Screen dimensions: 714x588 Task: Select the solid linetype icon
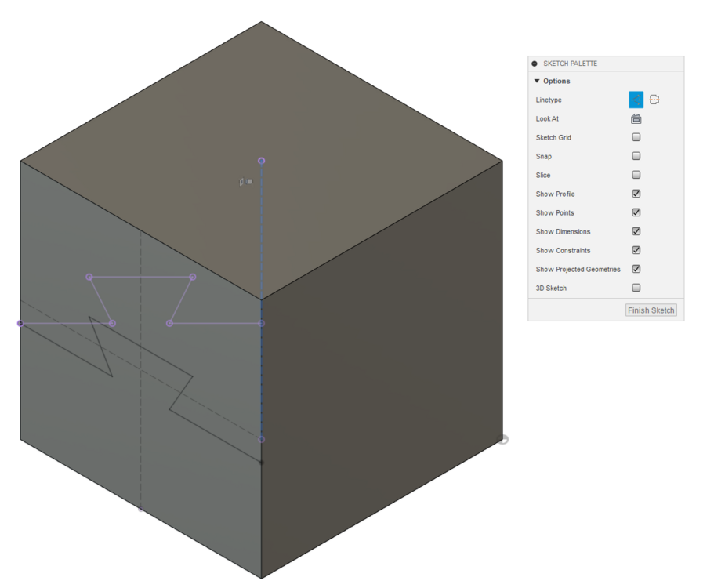click(636, 100)
